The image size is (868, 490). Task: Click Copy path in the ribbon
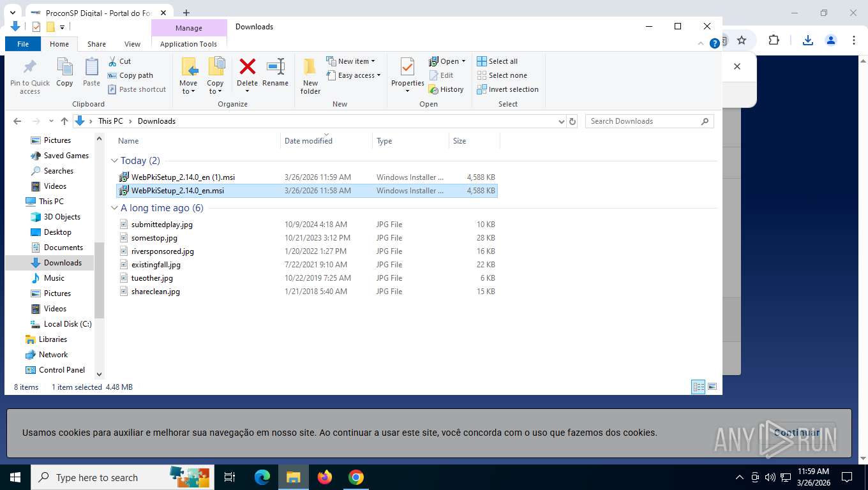click(x=130, y=75)
